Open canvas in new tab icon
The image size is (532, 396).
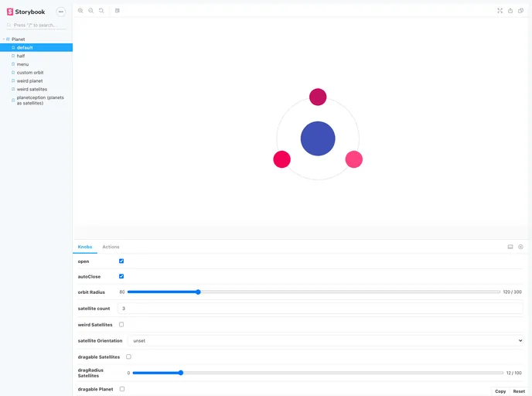pos(510,11)
